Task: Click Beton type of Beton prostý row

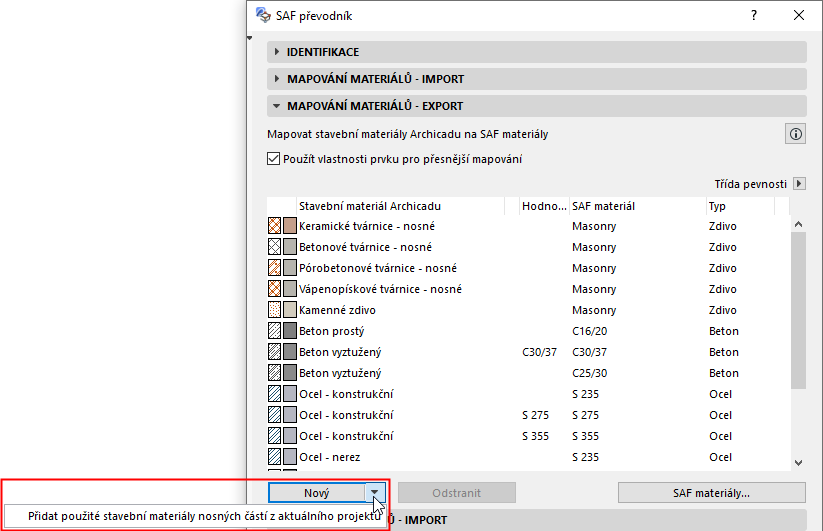Action: [x=724, y=331]
